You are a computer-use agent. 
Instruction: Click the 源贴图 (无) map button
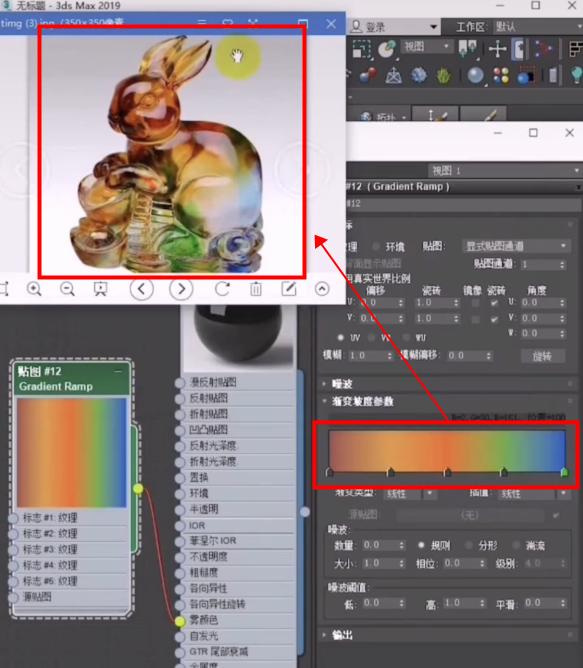click(470, 515)
